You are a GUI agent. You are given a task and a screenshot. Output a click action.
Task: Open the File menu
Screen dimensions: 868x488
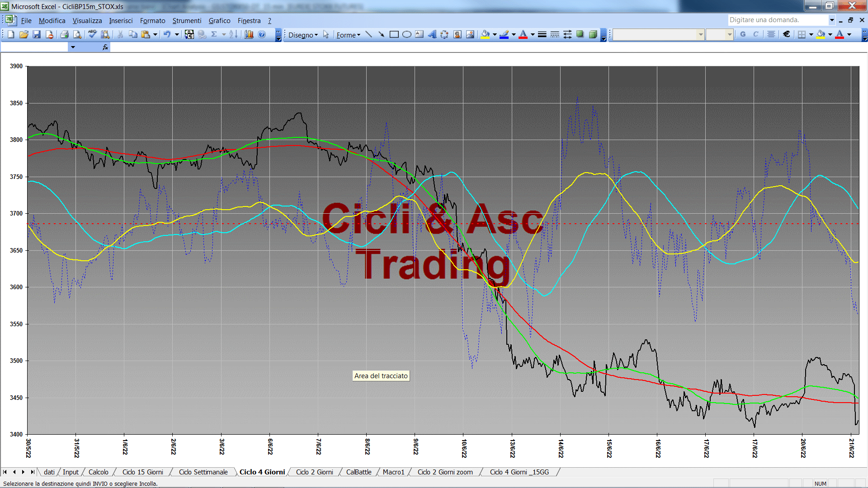point(26,20)
